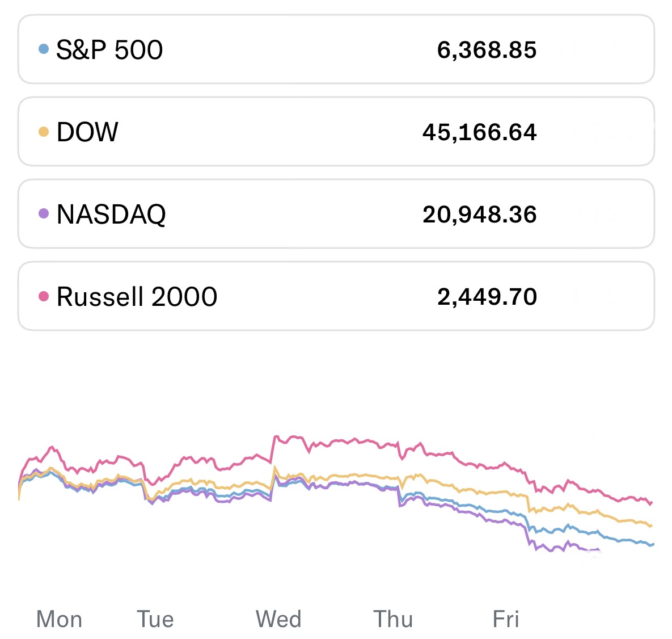Click the pink dot beside Russell 2000
This screenshot has height=639, width=672.
[44, 296]
